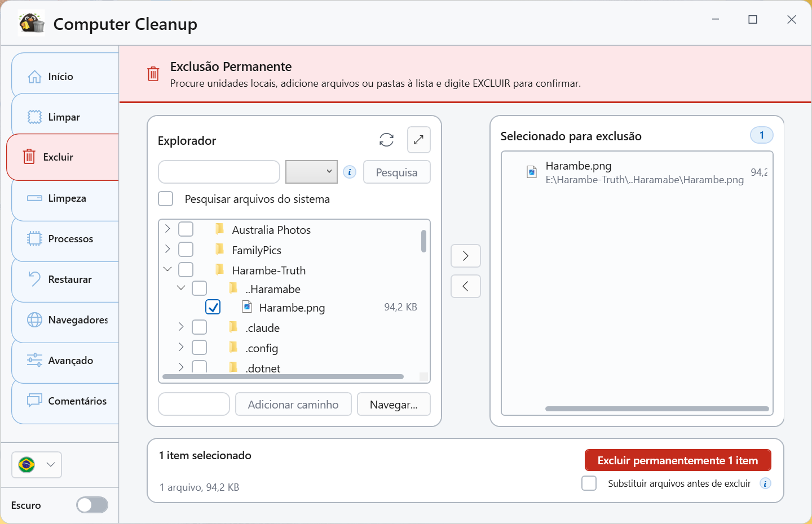The image size is (812, 524).
Task: Click the Navegar... button
Action: click(x=394, y=404)
